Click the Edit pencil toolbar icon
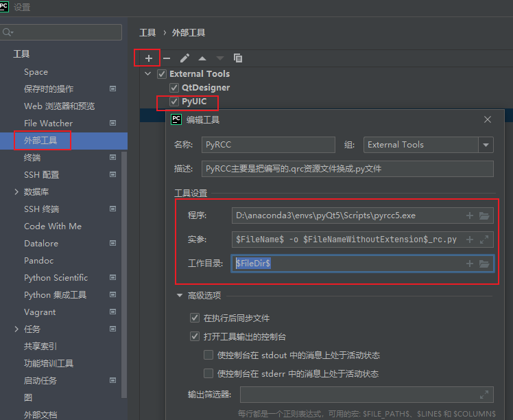 click(184, 58)
